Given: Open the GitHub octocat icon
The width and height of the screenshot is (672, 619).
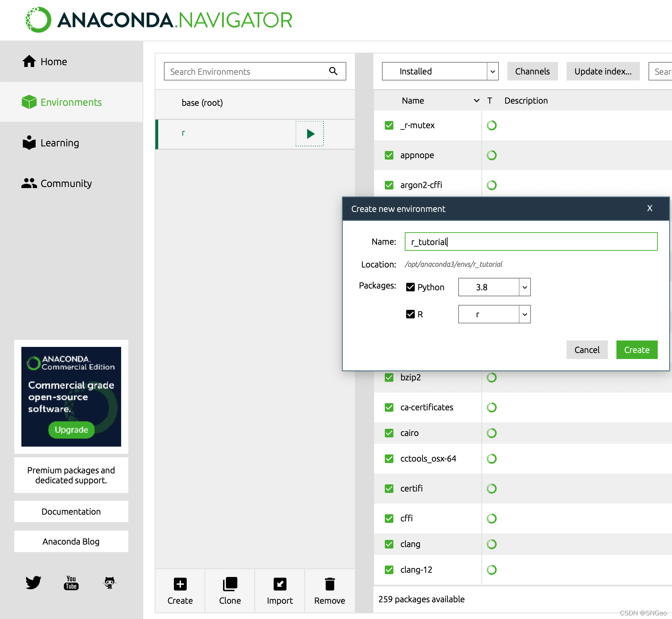Looking at the screenshot, I should (110, 583).
